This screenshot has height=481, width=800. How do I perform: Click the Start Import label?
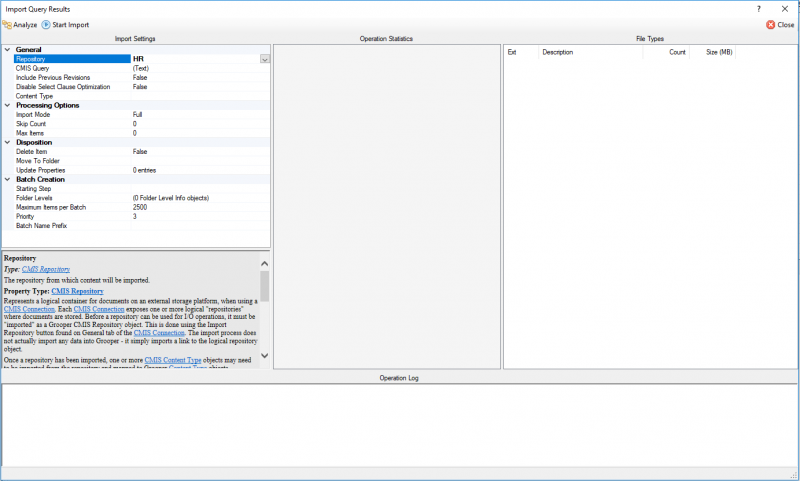[70, 24]
